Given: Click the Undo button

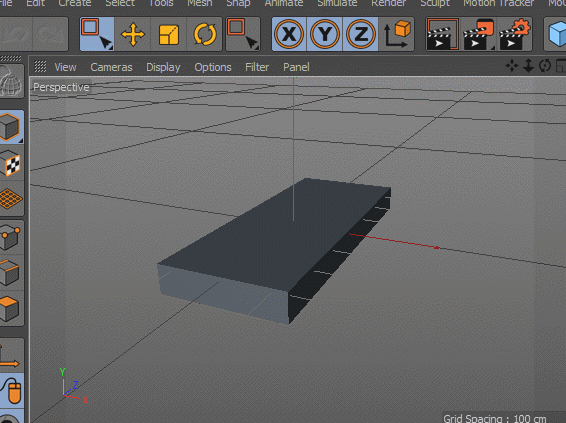Looking at the screenshot, I should [x=16, y=34].
